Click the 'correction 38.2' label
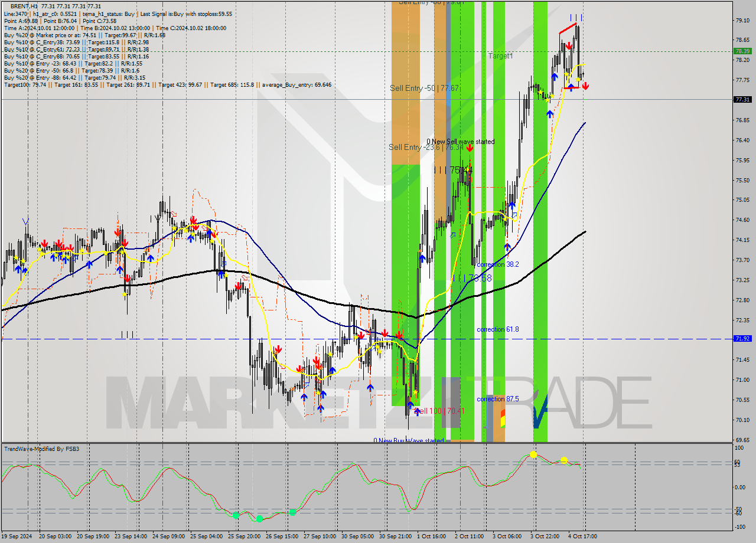Image resolution: width=756 pixels, height=543 pixels. [498, 264]
